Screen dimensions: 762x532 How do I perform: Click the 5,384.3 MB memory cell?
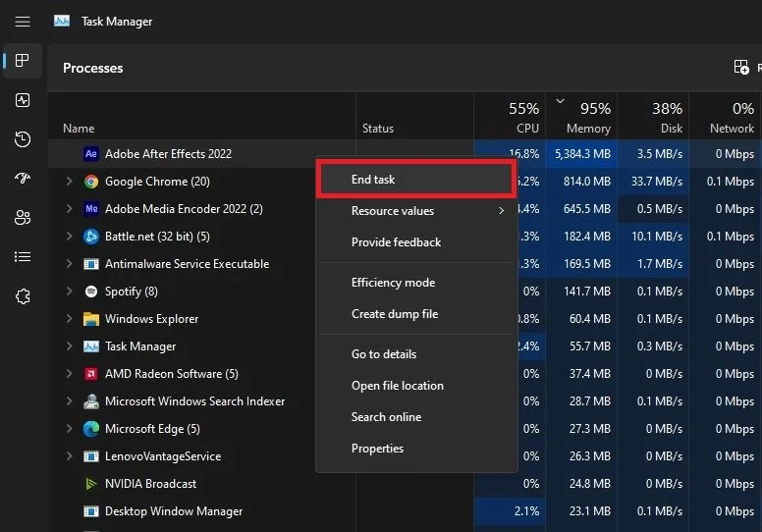(x=581, y=154)
